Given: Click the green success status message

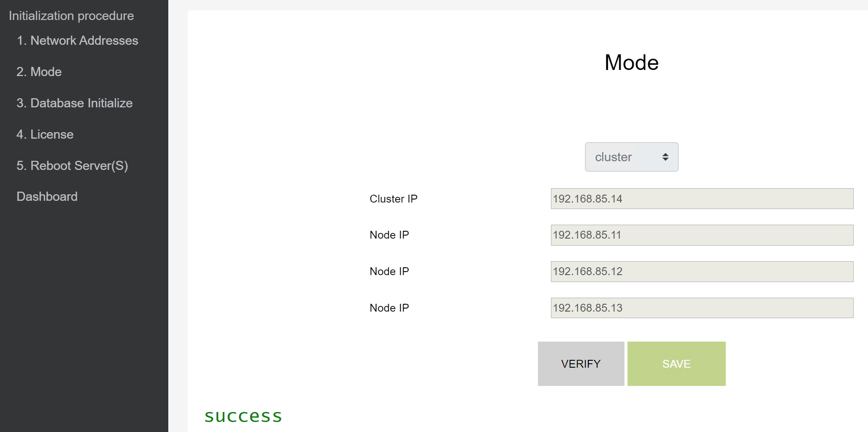Looking at the screenshot, I should click(243, 416).
